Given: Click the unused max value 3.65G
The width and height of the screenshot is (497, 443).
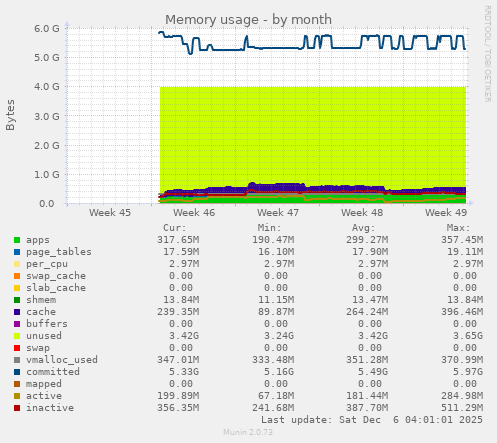Looking at the screenshot, I should (468, 336).
